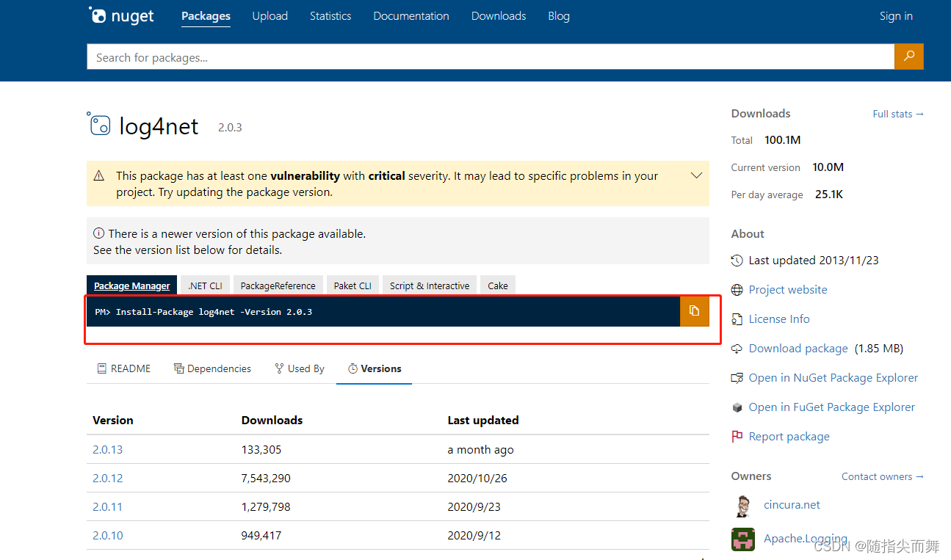
Task: Open the cincura.net owner profile link
Action: [792, 505]
